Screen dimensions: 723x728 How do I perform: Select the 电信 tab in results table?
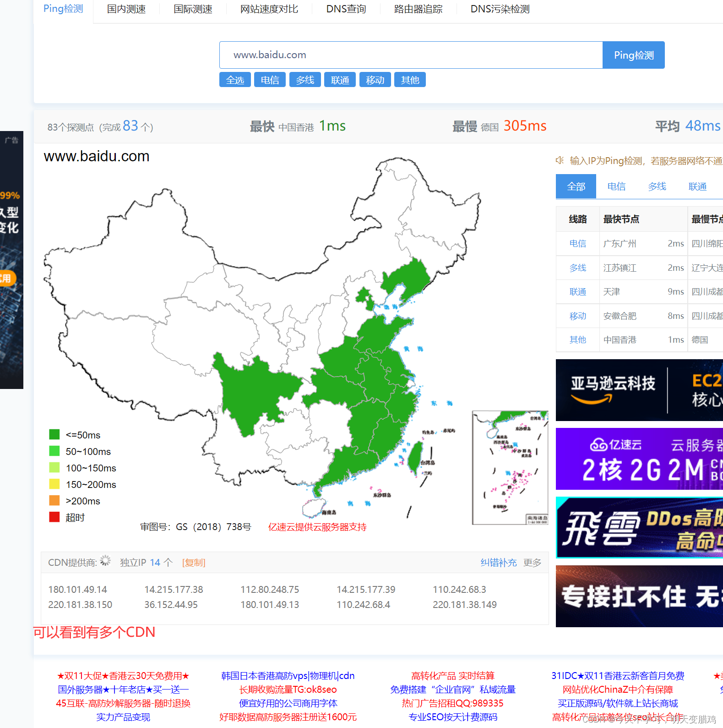616,186
